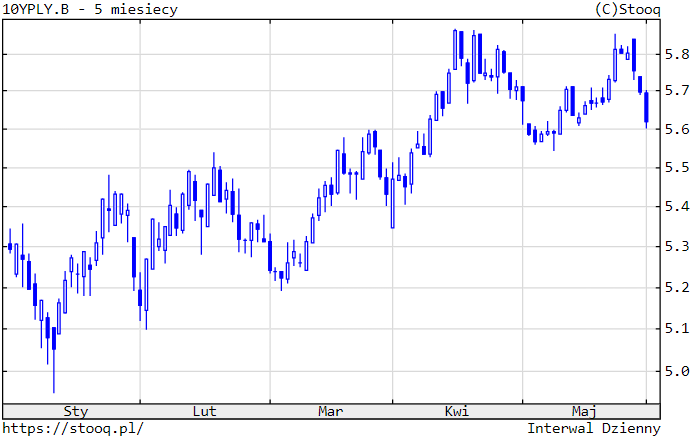Select the Mar month label
The image size is (694, 439).
tap(331, 411)
